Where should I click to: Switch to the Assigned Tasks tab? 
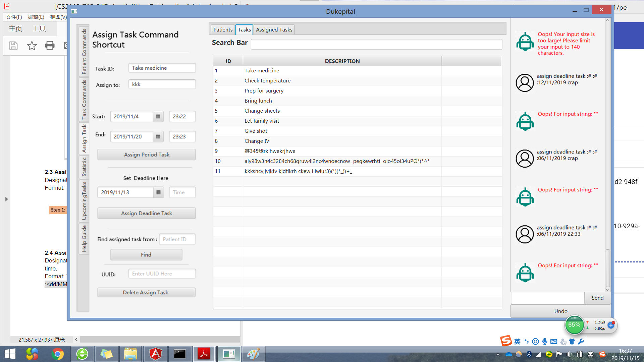(274, 30)
